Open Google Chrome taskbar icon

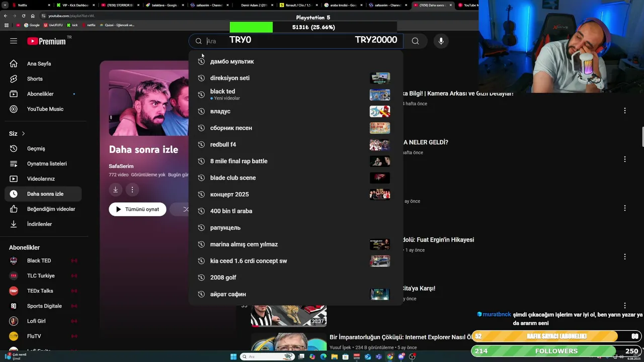pyautogui.click(x=390, y=357)
